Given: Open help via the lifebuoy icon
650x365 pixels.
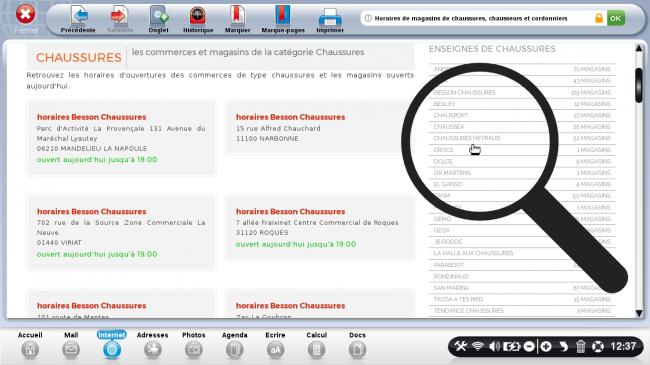Looking at the screenshot, I should 597,346.
